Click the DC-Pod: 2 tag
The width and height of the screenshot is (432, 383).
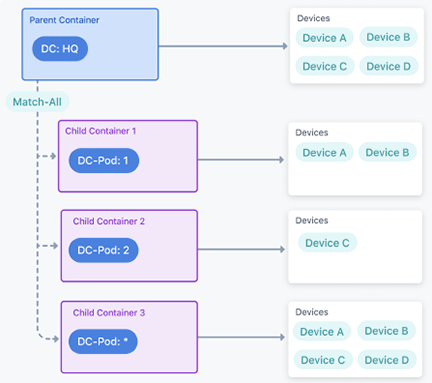pos(103,250)
